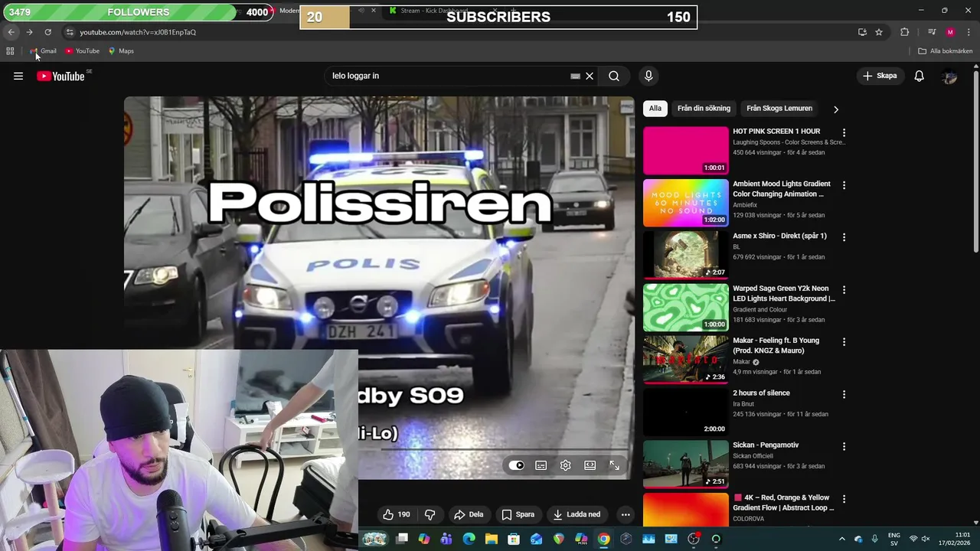Open options menu for 2 hours of silence
Screen dimensions: 980x551
(x=844, y=394)
